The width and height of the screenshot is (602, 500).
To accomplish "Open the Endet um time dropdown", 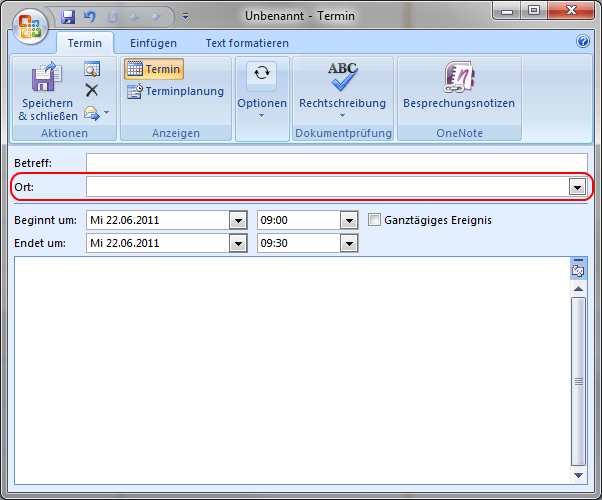I will (348, 242).
